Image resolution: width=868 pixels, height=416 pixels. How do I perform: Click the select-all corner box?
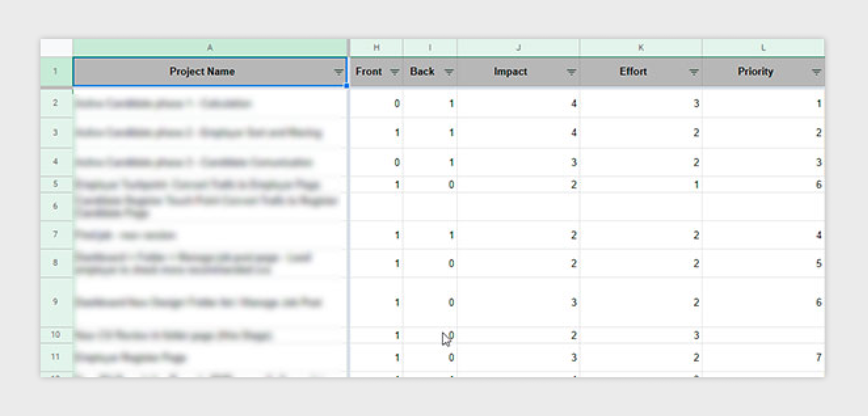(56, 47)
